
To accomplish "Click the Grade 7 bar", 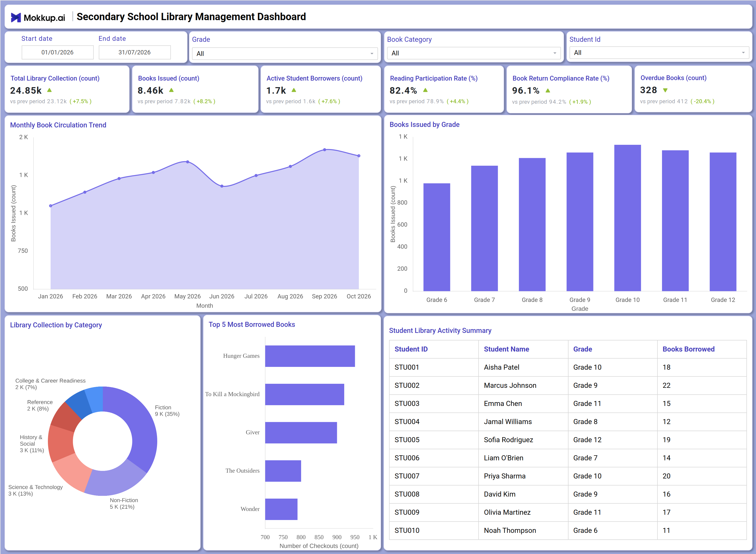I will point(484,228).
